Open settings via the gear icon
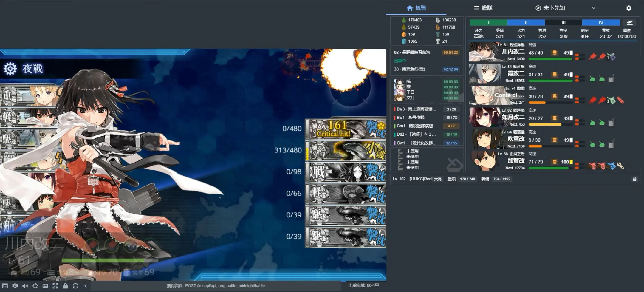Screen dimensions: 644x292 click(629, 8)
